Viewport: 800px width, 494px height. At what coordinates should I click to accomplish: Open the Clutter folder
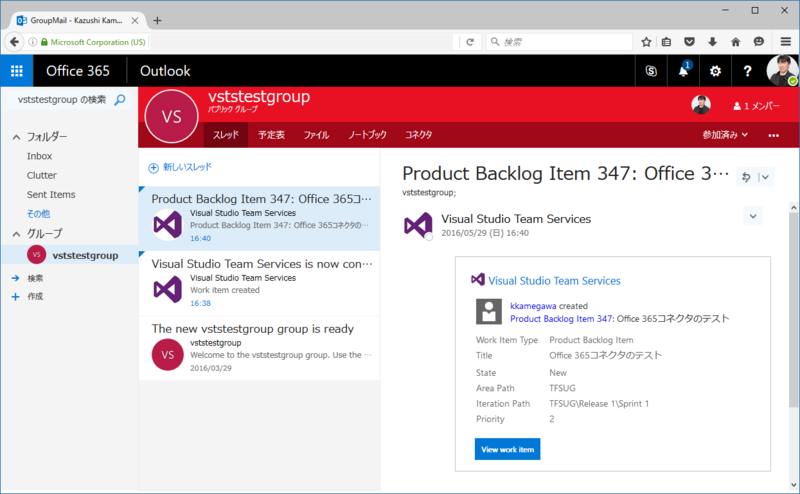[x=42, y=175]
